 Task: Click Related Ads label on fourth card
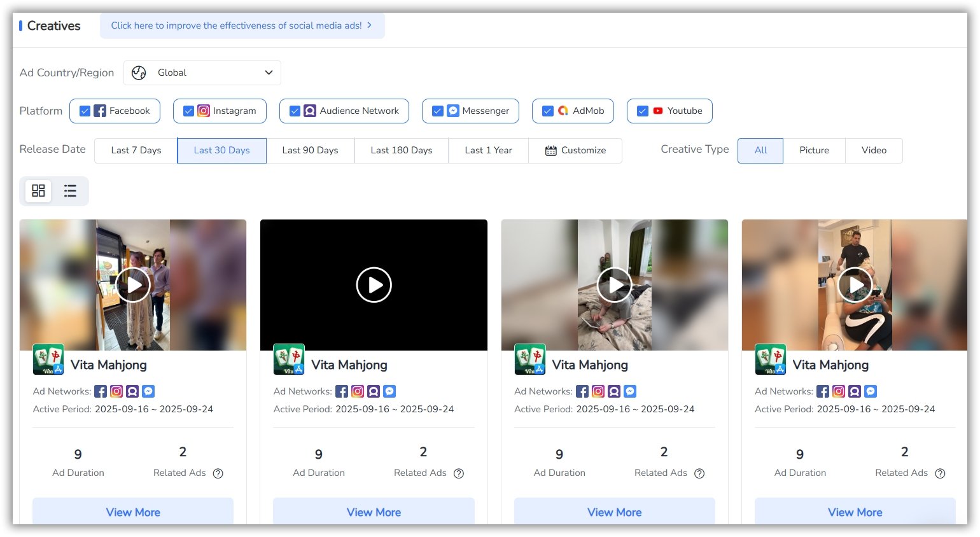901,473
